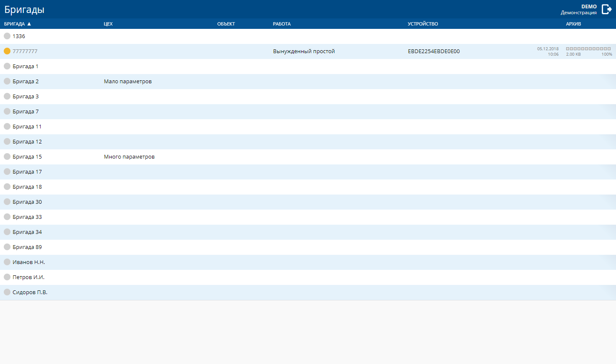Click status circle beside Бригада 15
The width and height of the screenshot is (616, 364).
7,156
